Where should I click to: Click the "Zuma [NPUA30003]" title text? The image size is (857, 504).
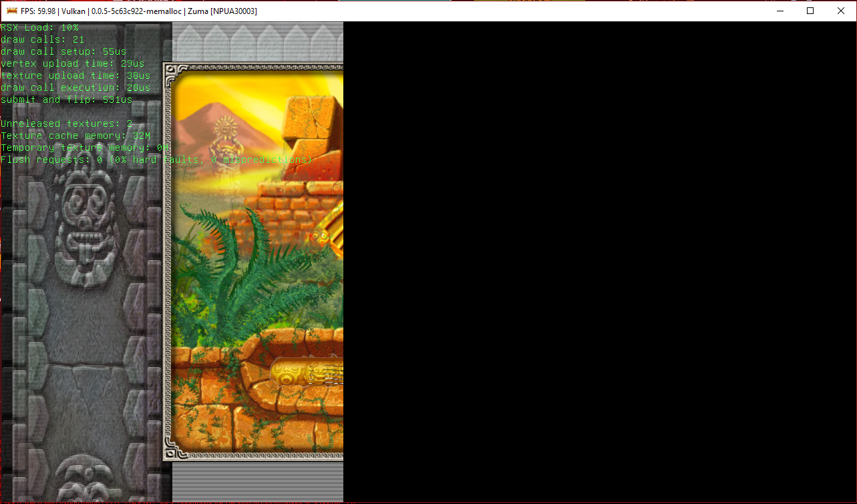tap(221, 11)
